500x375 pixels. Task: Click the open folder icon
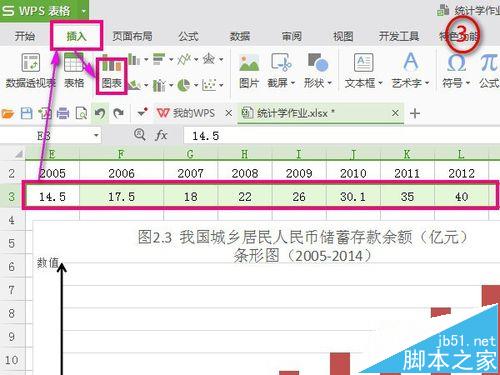click(8, 114)
